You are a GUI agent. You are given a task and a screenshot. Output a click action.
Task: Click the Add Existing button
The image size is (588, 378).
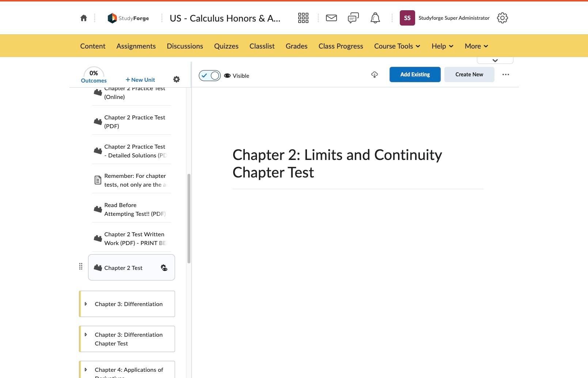tap(415, 75)
